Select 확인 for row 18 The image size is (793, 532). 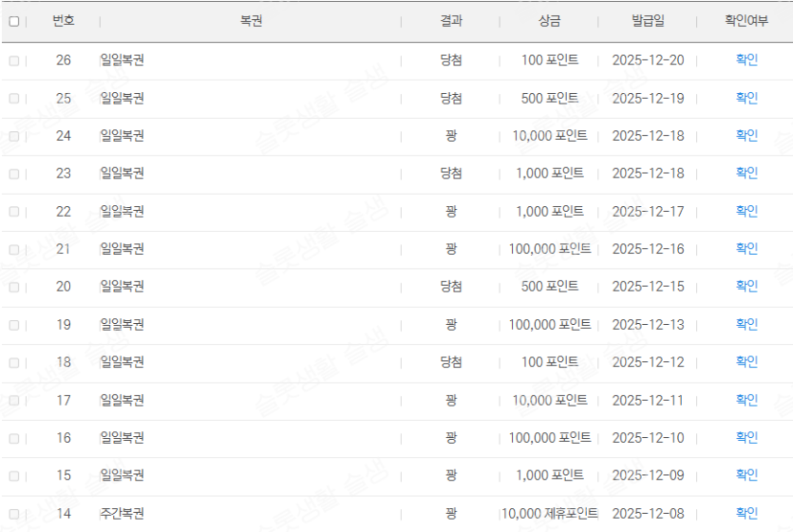746,362
